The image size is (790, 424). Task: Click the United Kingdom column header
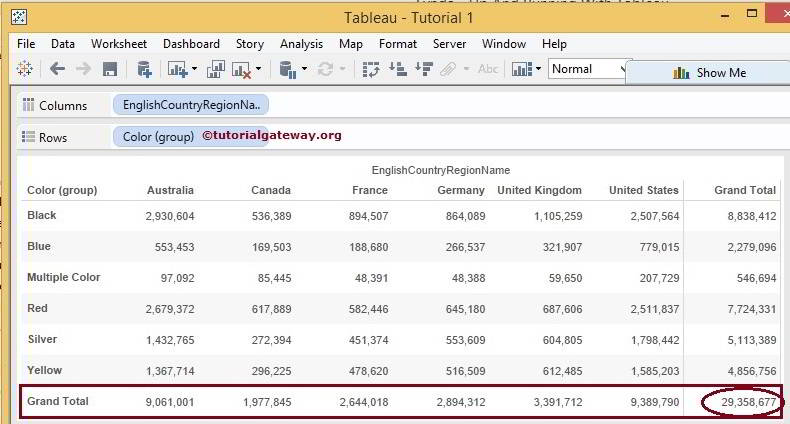pos(540,190)
